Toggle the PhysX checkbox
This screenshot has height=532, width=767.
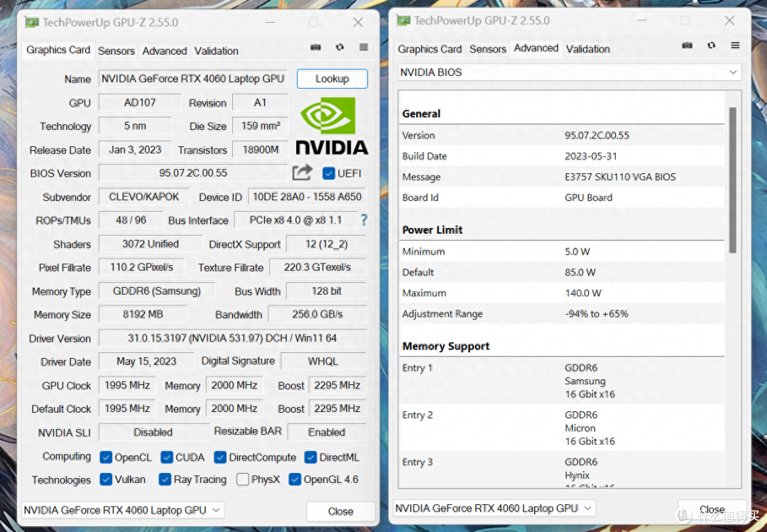tap(243, 479)
